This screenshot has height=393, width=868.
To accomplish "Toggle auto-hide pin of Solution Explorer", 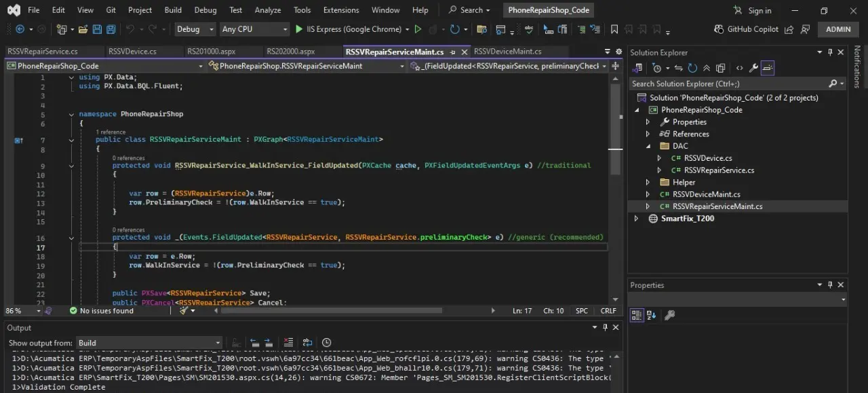I will coord(830,52).
